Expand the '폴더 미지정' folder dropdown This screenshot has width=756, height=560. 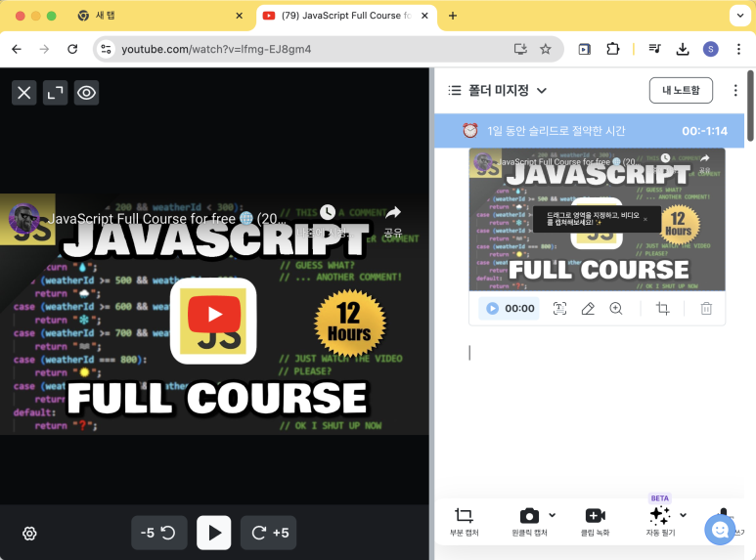(x=542, y=91)
